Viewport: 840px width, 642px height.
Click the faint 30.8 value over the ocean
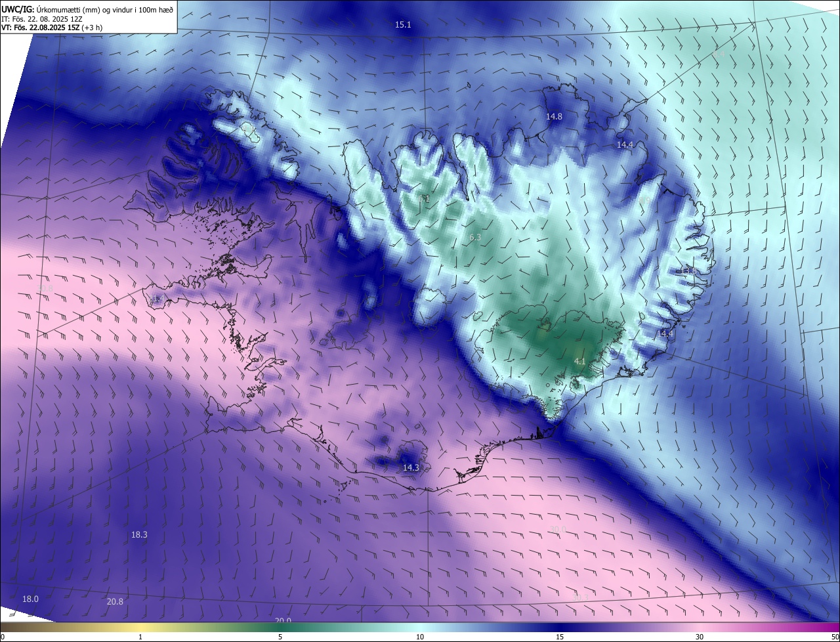[45, 288]
